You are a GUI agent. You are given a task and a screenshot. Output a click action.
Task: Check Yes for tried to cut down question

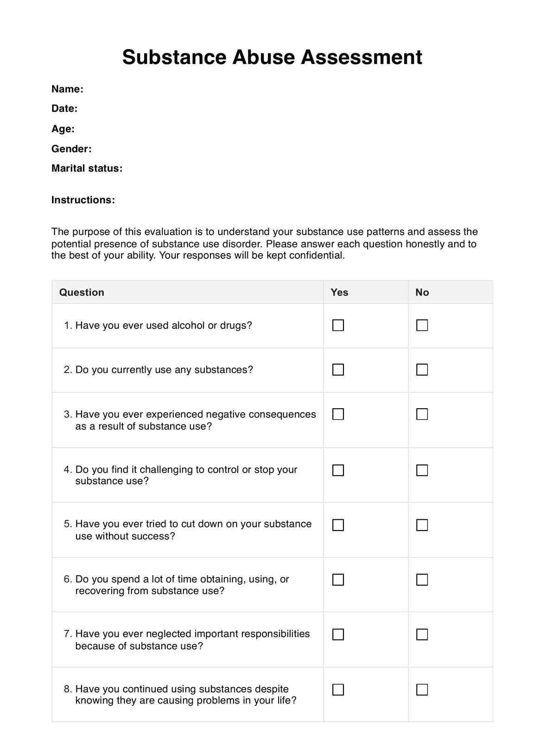[338, 525]
